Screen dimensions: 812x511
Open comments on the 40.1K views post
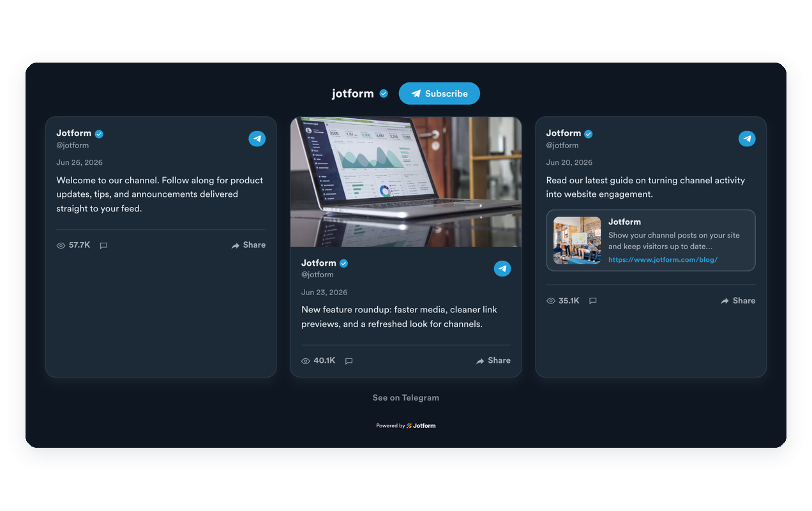(349, 361)
